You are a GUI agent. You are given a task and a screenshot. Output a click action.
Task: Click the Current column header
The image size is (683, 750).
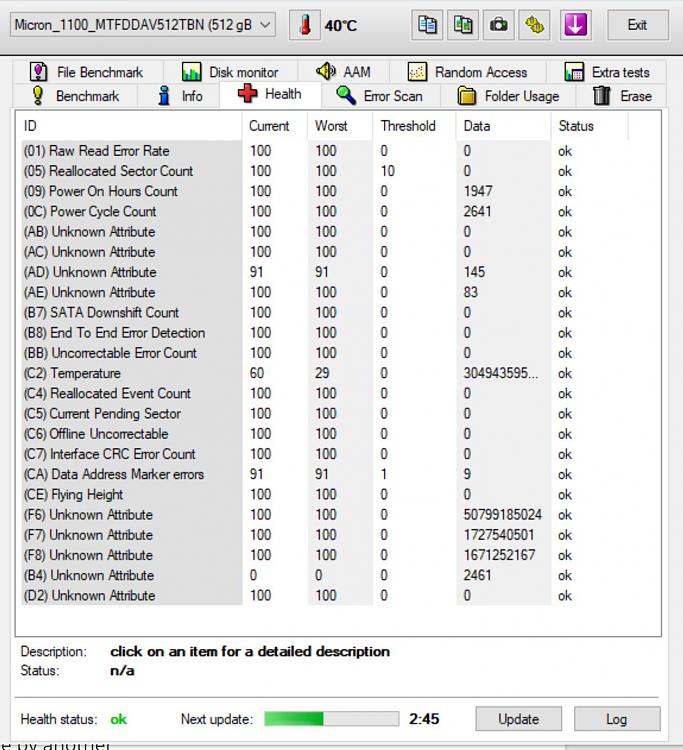(275, 126)
